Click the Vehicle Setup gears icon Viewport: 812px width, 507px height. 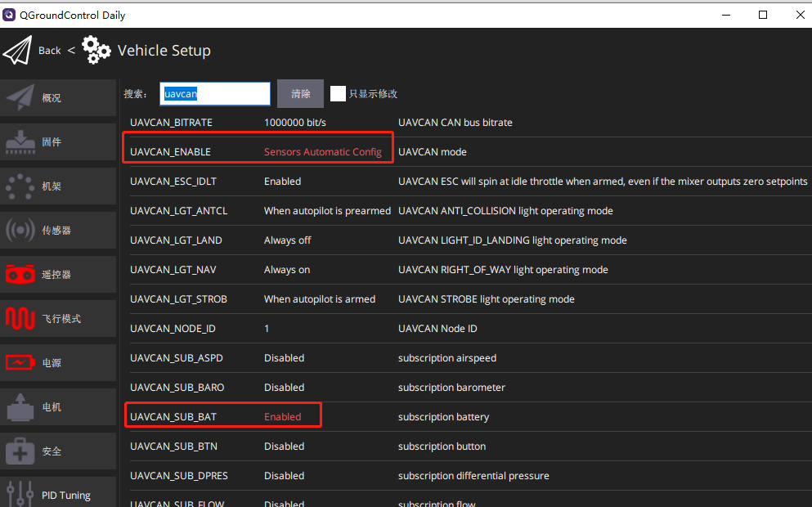[x=96, y=50]
